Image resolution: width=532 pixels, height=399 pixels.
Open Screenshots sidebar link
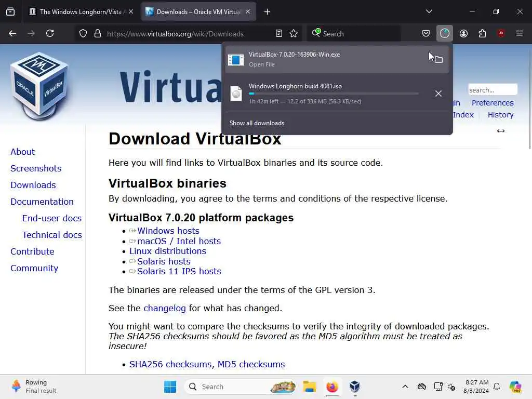36,168
